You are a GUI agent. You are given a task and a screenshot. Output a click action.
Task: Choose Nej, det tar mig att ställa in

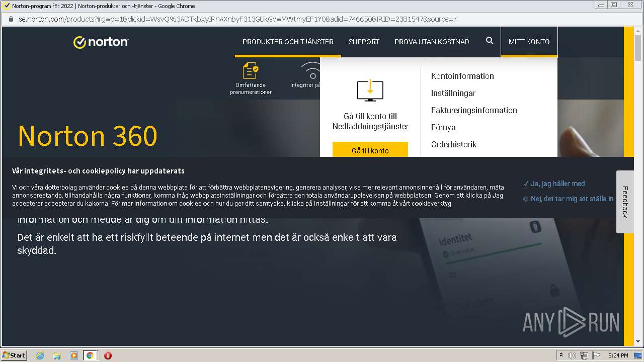click(x=569, y=199)
